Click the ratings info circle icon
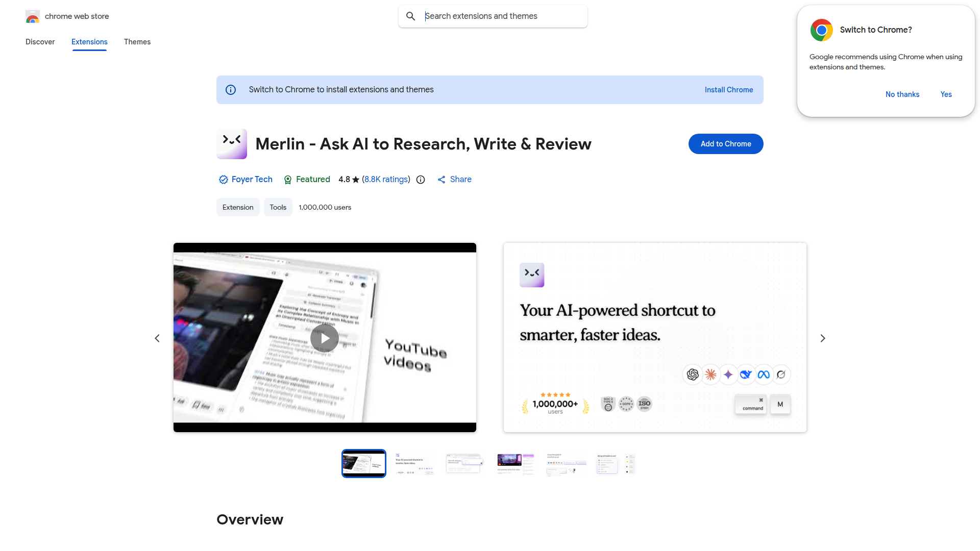 click(x=421, y=180)
